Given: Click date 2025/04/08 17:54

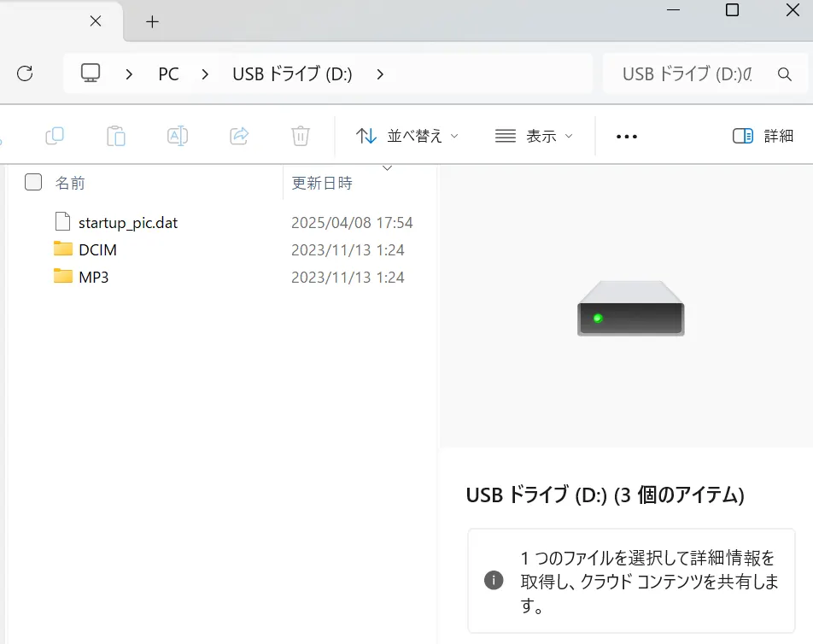Looking at the screenshot, I should pyautogui.click(x=352, y=223).
